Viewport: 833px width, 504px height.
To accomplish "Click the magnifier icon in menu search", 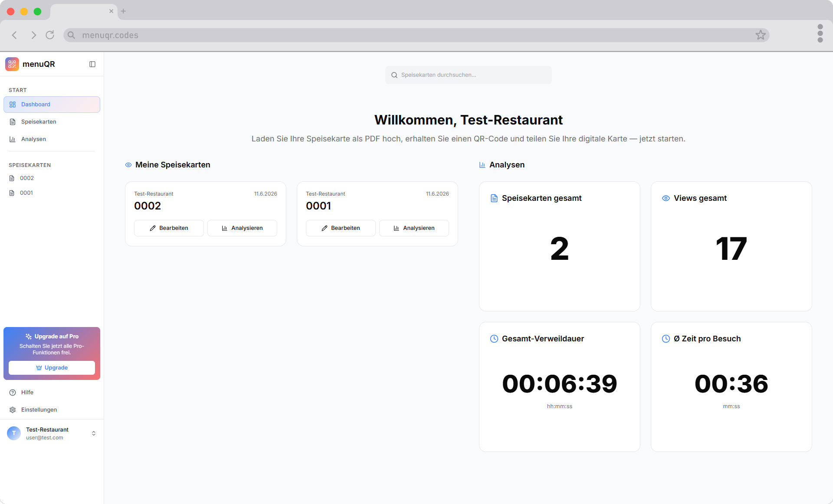I will [394, 75].
